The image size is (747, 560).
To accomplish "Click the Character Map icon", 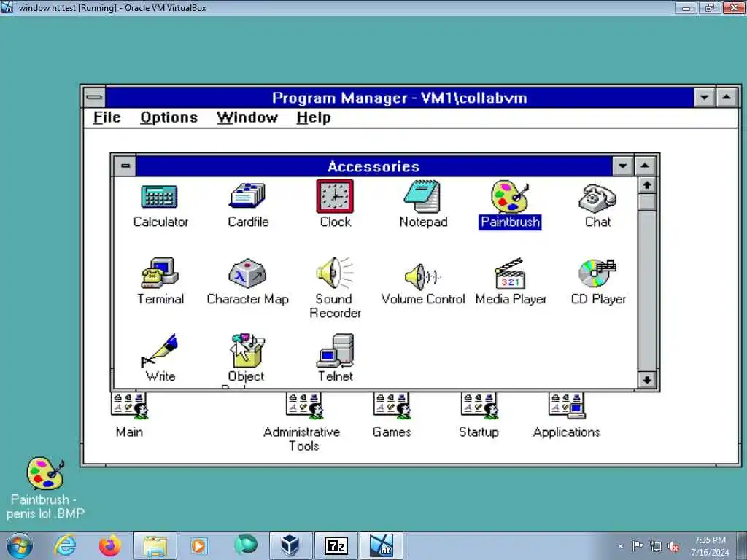I will click(x=247, y=273).
